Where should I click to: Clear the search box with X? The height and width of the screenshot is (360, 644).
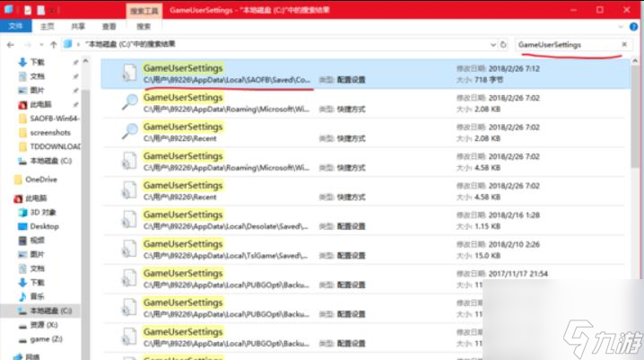[624, 44]
